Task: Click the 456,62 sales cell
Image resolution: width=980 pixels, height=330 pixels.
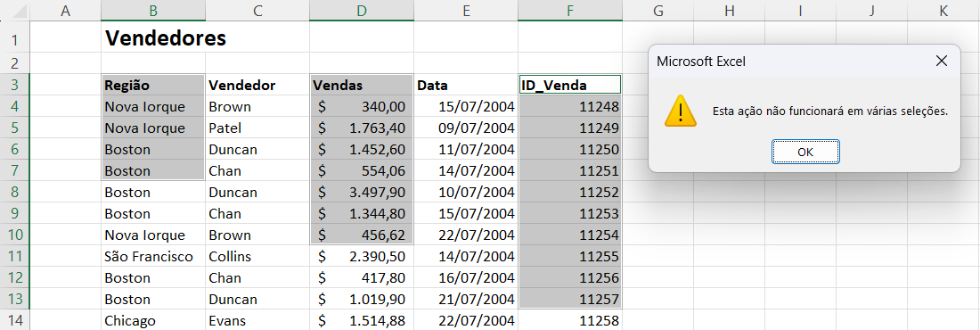Action: click(362, 235)
